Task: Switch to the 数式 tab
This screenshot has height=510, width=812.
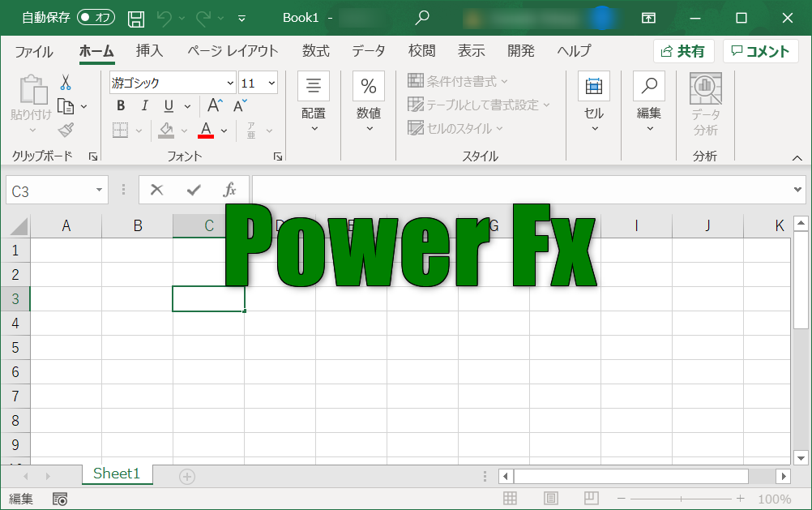Action: [315, 51]
